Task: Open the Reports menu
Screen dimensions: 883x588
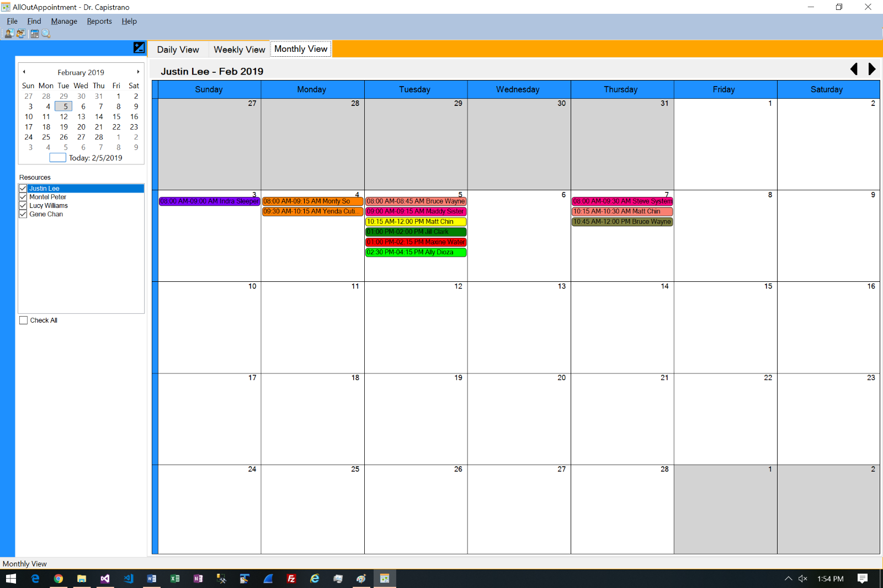Action: click(99, 22)
